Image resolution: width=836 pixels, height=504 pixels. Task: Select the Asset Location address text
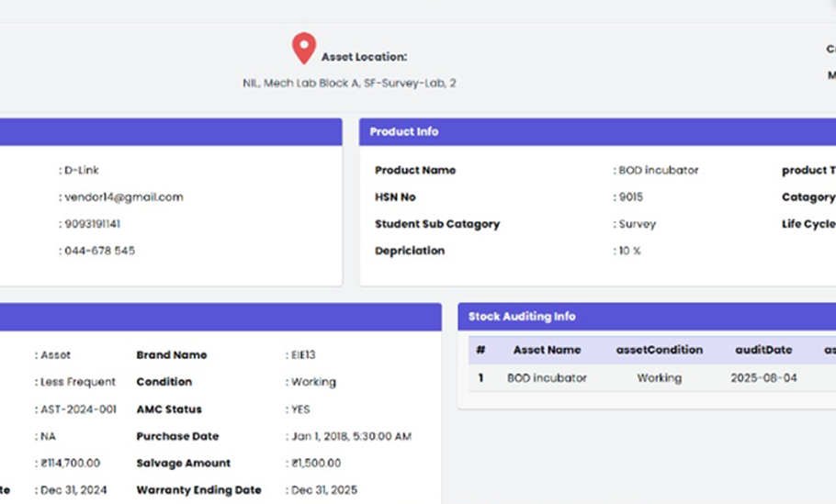click(349, 84)
